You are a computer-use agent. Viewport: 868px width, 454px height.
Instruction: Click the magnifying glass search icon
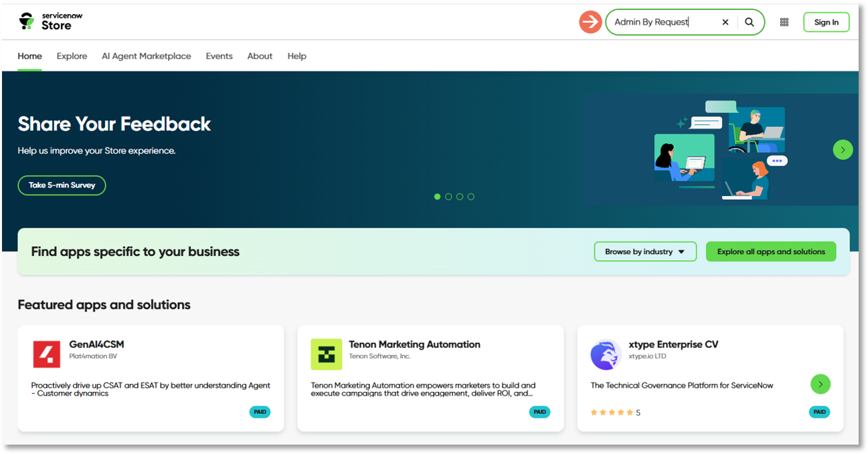coord(750,22)
